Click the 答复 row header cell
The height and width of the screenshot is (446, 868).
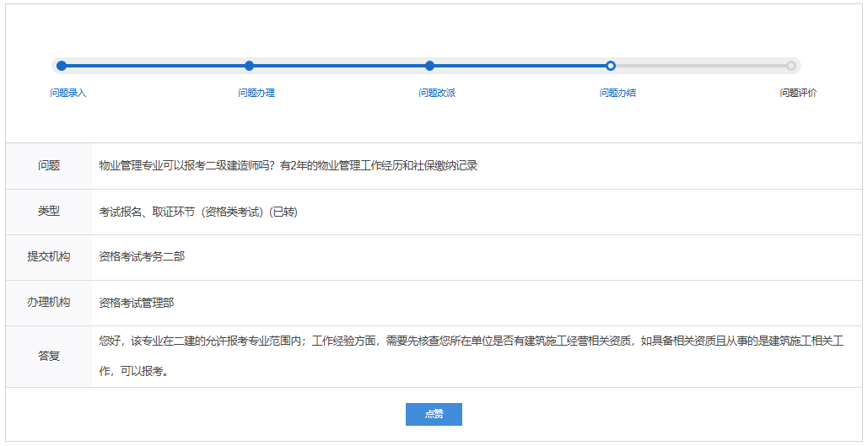coord(49,356)
